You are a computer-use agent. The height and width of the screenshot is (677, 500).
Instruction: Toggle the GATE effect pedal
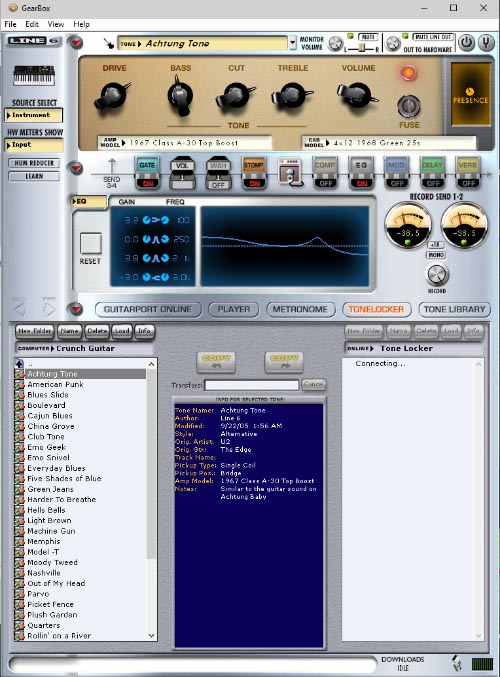[x=147, y=172]
